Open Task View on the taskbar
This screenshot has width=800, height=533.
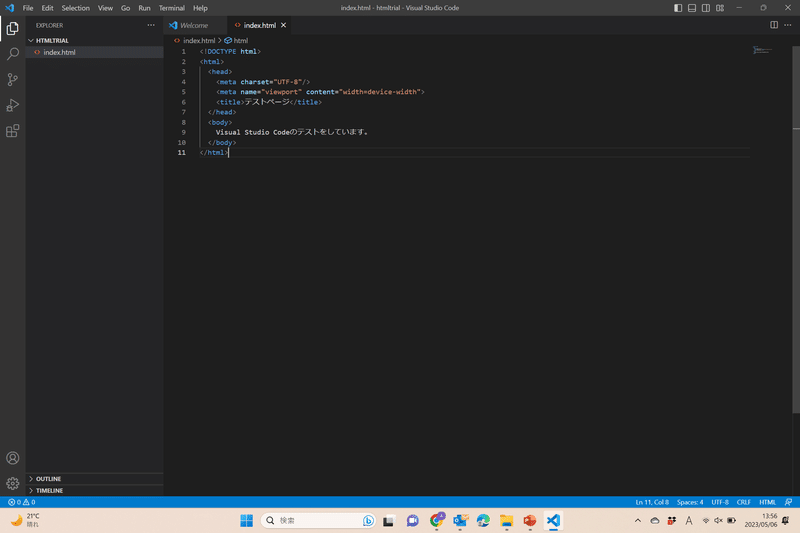389,520
